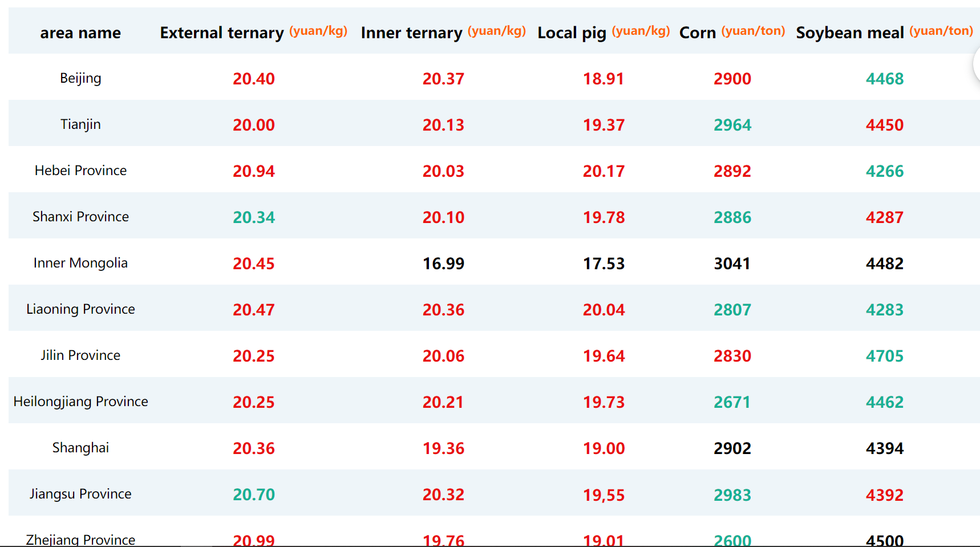
Task: Click Hebei external ternary value 20.94
Action: point(254,171)
